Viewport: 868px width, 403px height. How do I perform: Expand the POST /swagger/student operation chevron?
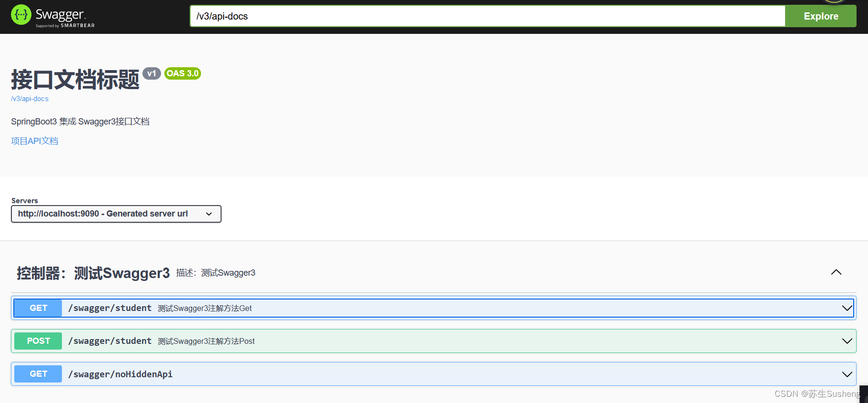847,341
